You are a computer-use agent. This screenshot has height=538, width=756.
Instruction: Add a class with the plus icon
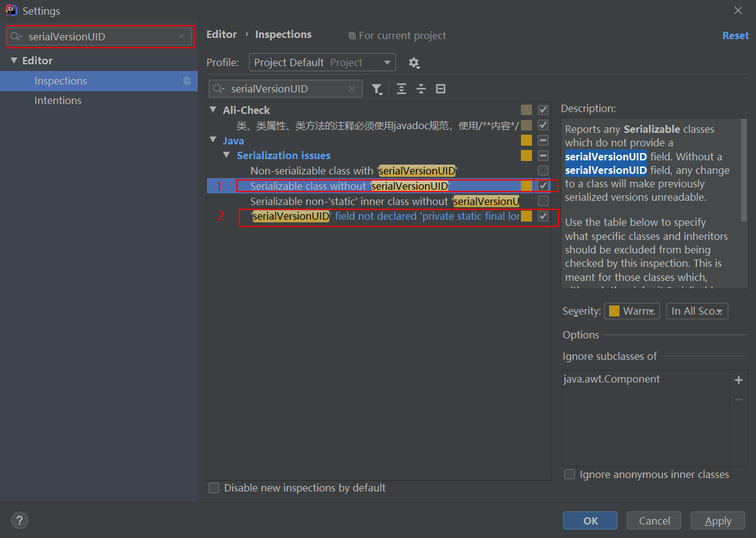(x=739, y=380)
